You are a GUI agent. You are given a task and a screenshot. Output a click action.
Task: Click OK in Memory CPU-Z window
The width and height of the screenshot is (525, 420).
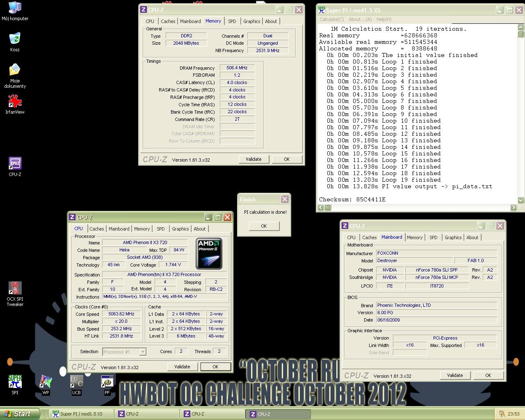tap(287, 159)
